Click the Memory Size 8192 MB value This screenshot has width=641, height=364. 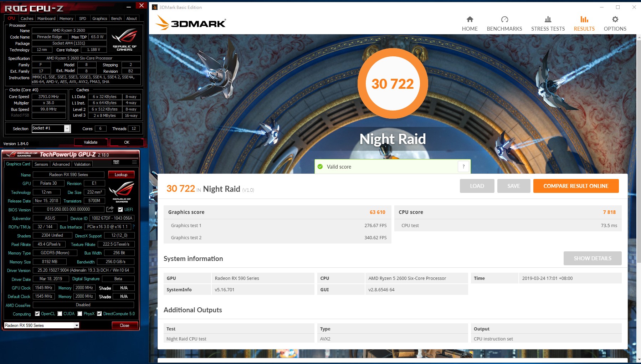(x=50, y=262)
